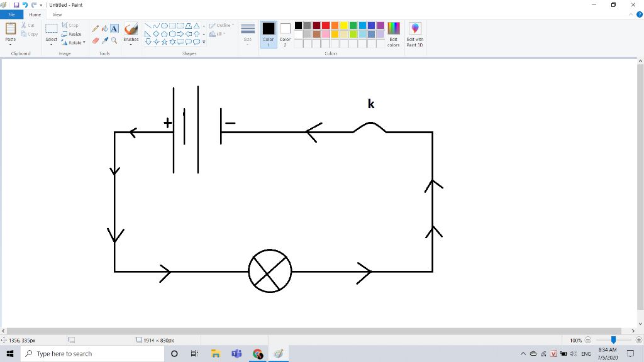Screen dimensions: 644x362
Task: Click the Windows Start button
Action: tap(10, 353)
